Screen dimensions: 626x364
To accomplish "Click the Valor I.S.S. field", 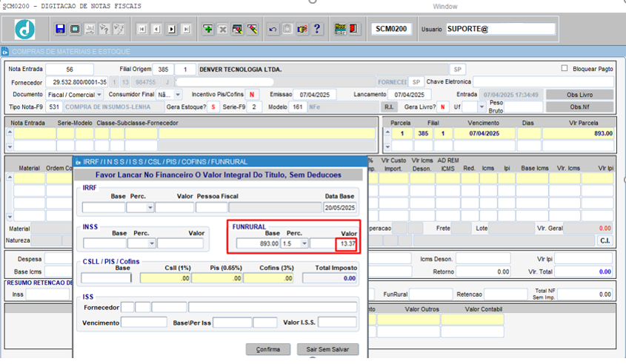I will 337,322.
